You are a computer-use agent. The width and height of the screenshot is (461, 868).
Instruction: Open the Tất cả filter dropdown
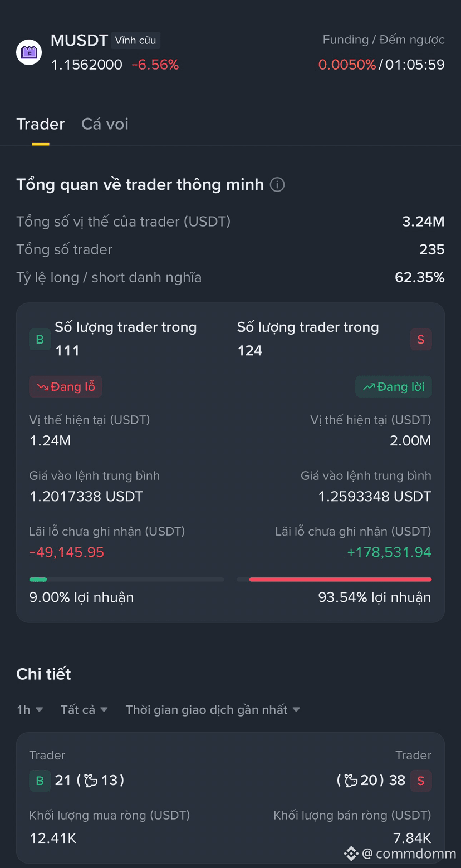(84, 709)
